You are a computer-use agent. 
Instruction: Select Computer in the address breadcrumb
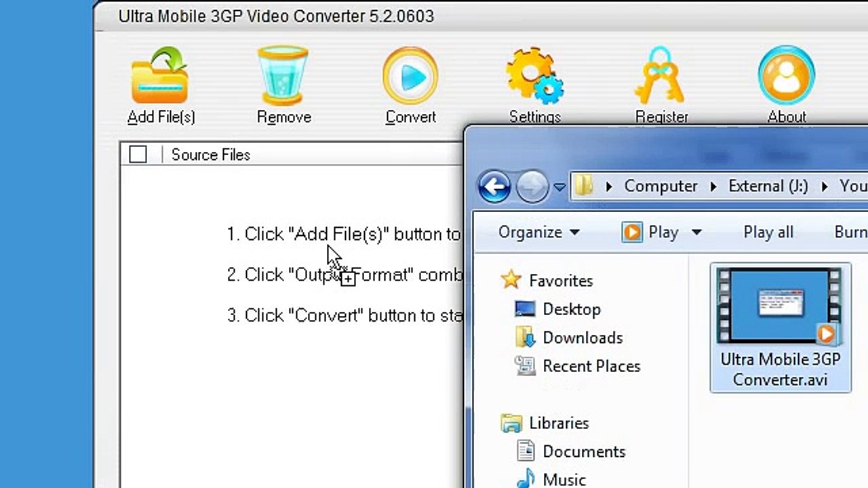click(660, 186)
